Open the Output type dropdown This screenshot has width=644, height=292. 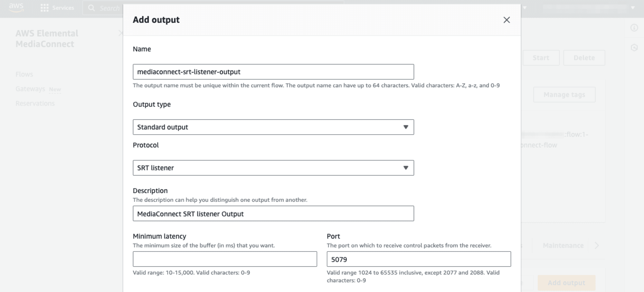(273, 127)
